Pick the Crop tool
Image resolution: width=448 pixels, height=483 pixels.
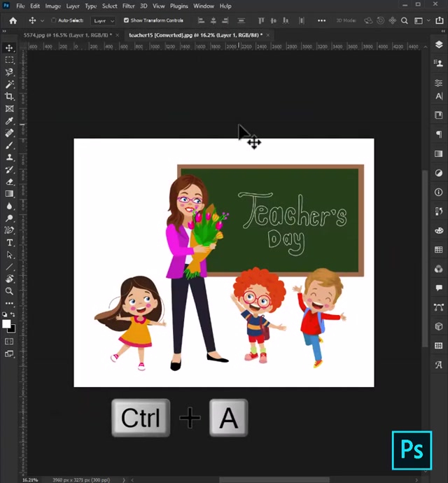(x=10, y=97)
